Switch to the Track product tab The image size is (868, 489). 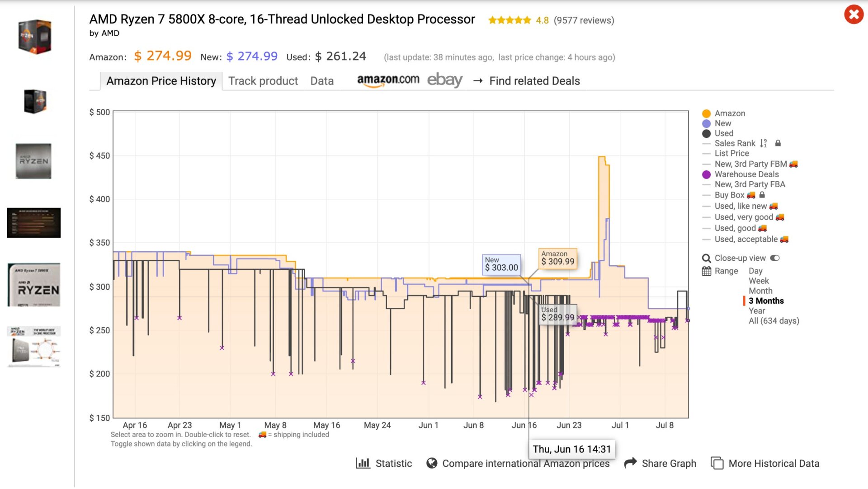tap(264, 81)
